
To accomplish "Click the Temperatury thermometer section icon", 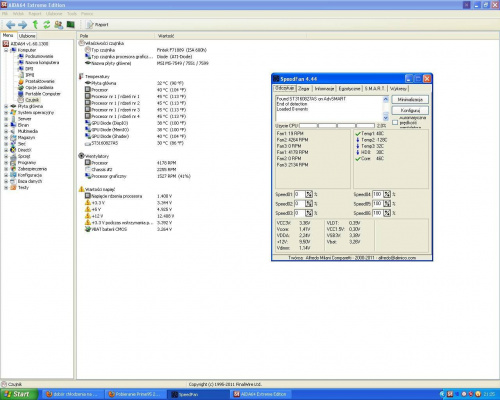I will click(81, 76).
